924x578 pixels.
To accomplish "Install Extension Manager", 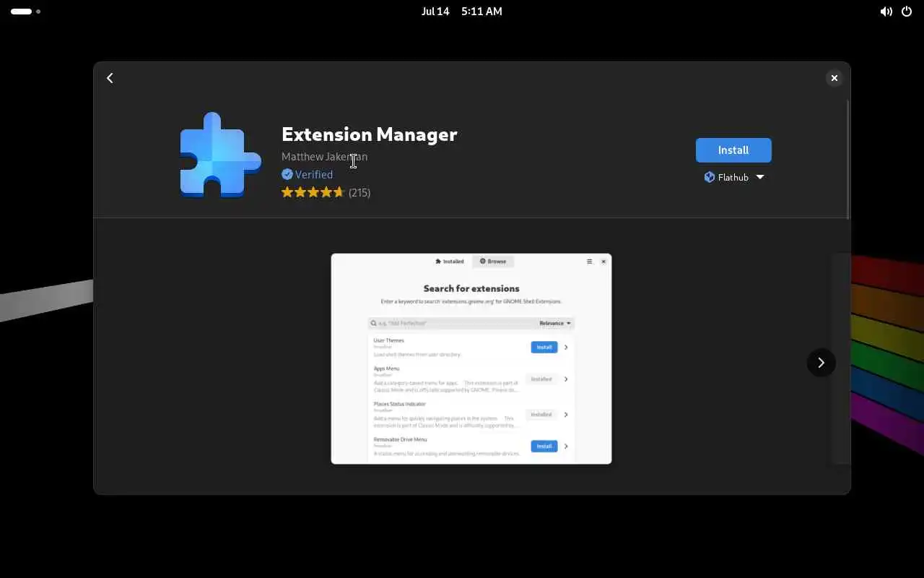I will click(x=733, y=150).
